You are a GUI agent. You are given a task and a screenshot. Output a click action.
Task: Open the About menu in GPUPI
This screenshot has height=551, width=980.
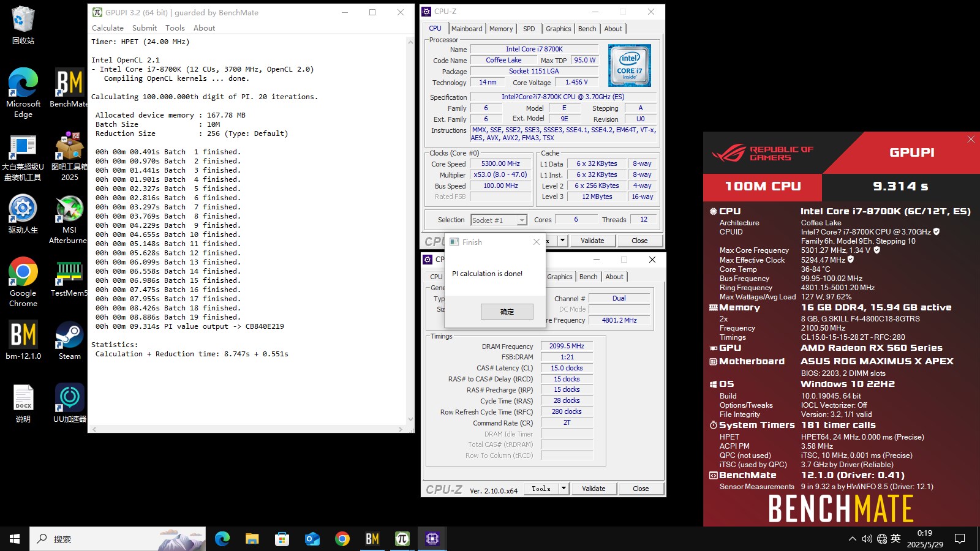coord(205,28)
